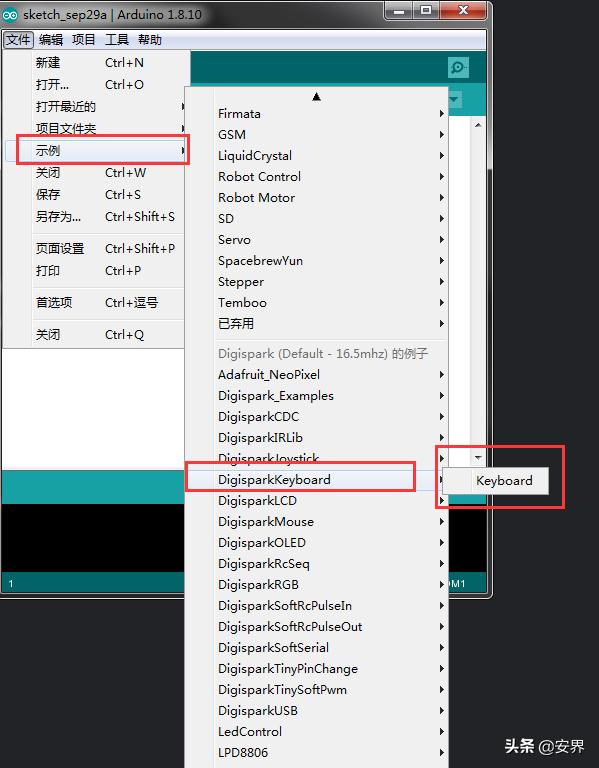Expand Firmata examples
This screenshot has height=768, width=599.
(x=316, y=114)
